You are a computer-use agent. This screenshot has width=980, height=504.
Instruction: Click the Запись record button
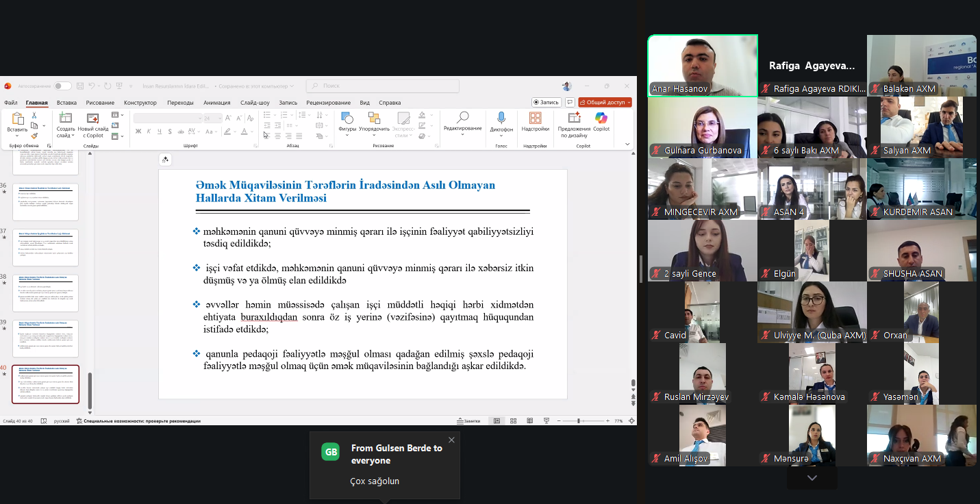coord(546,102)
